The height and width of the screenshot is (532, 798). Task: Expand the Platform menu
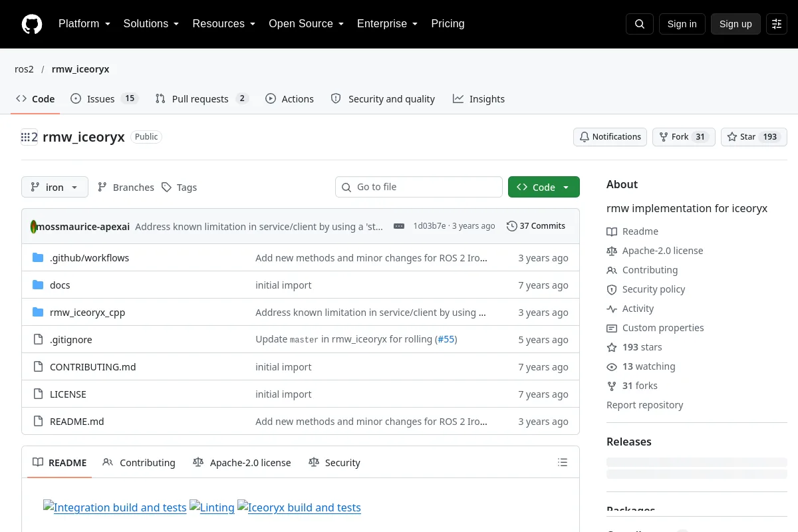point(84,24)
